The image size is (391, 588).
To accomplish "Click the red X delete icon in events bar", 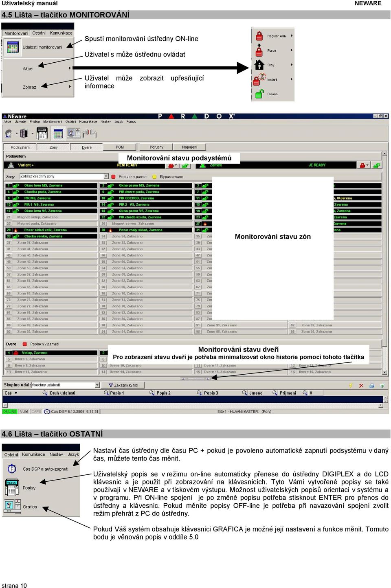I will (x=361, y=385).
